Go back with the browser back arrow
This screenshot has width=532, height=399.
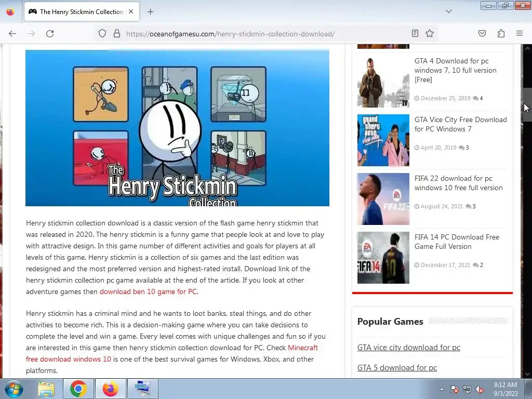click(12, 34)
